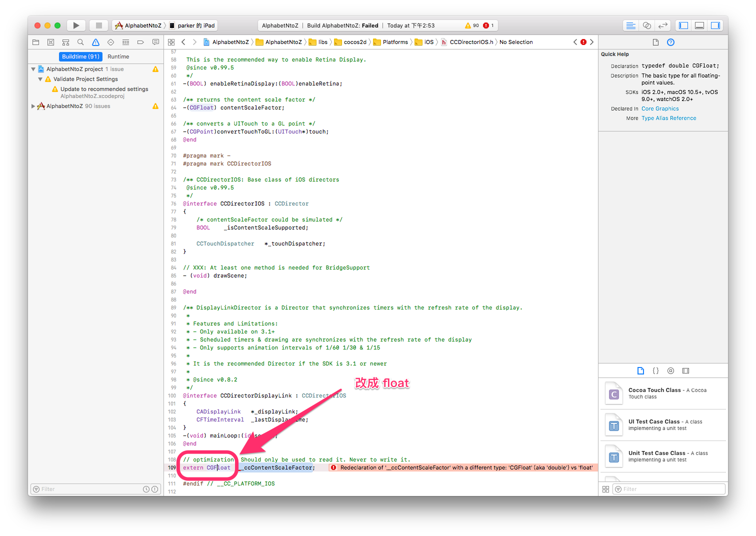The image size is (756, 536).
Task: Open the Find navigator magnifier icon
Action: click(80, 42)
